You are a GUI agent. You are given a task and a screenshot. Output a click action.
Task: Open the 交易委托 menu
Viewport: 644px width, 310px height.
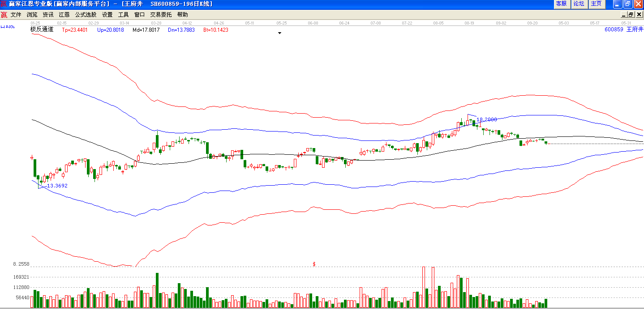pyautogui.click(x=161, y=15)
